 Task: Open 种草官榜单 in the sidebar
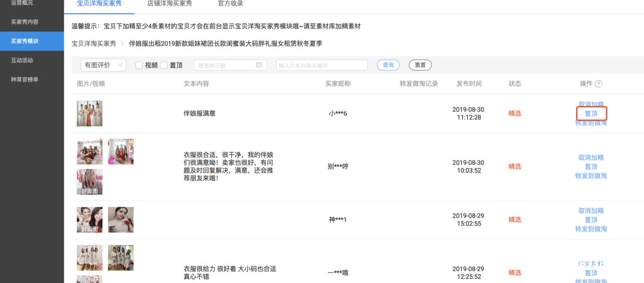tap(24, 80)
